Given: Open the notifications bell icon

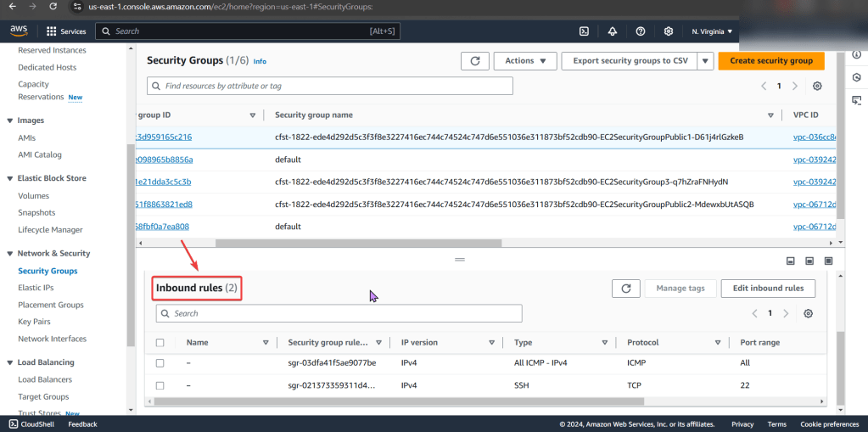Looking at the screenshot, I should point(612,31).
